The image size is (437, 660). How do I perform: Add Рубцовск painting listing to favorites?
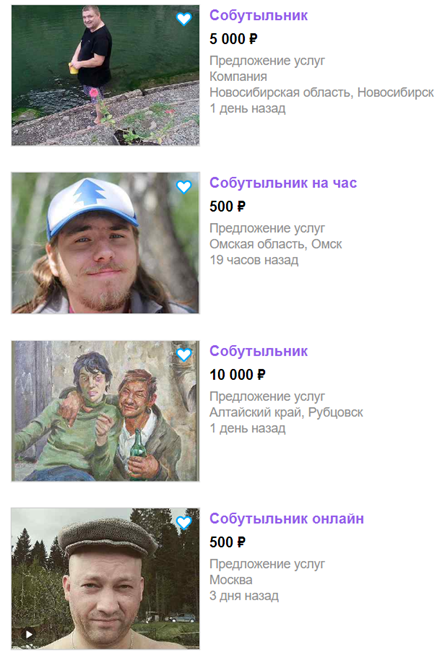point(184,355)
